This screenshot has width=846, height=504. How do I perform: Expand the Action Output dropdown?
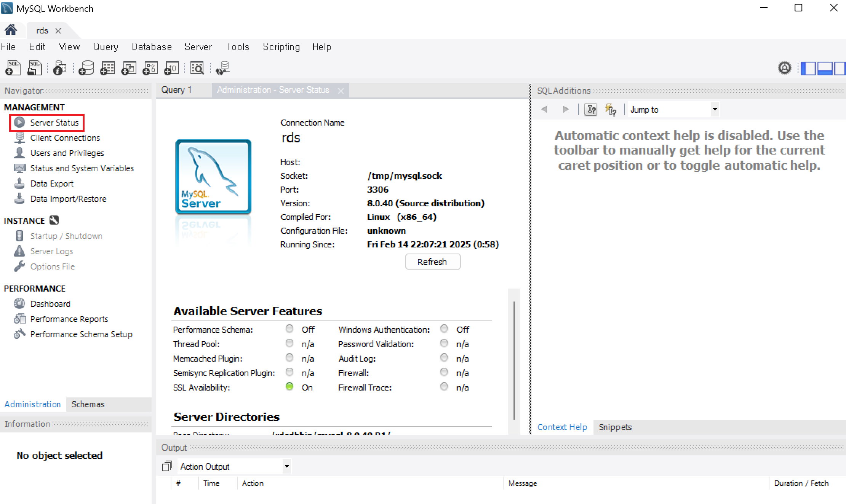coord(286,466)
